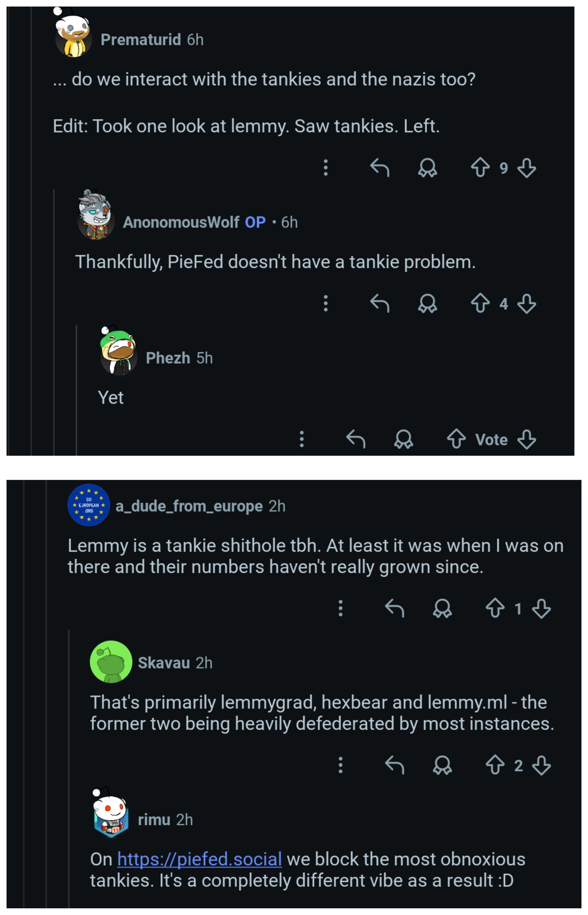588x915 pixels.
Task: Reply to AnonomousWolf's PieFed comment
Action: tap(380, 304)
